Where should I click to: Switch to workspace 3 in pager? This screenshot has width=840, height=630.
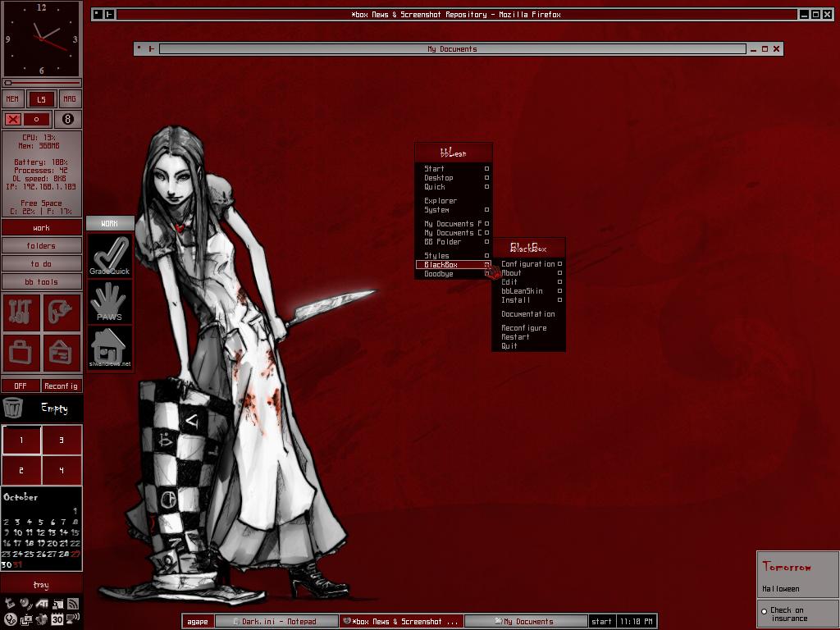pos(62,440)
